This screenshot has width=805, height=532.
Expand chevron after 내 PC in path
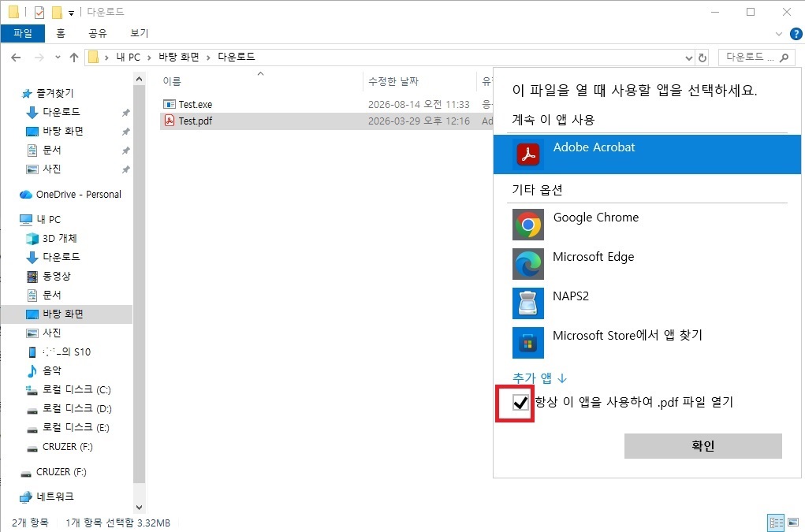point(149,58)
